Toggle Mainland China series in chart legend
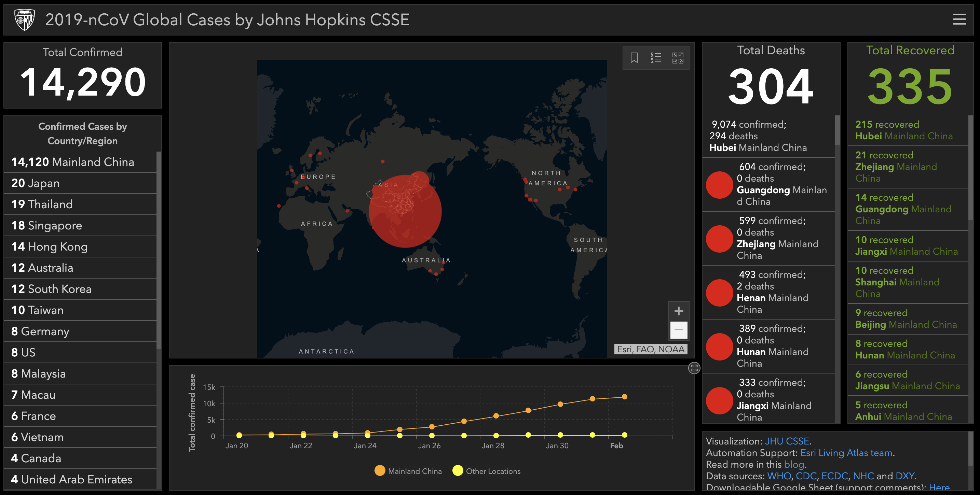The width and height of the screenshot is (980, 495). tap(408, 471)
